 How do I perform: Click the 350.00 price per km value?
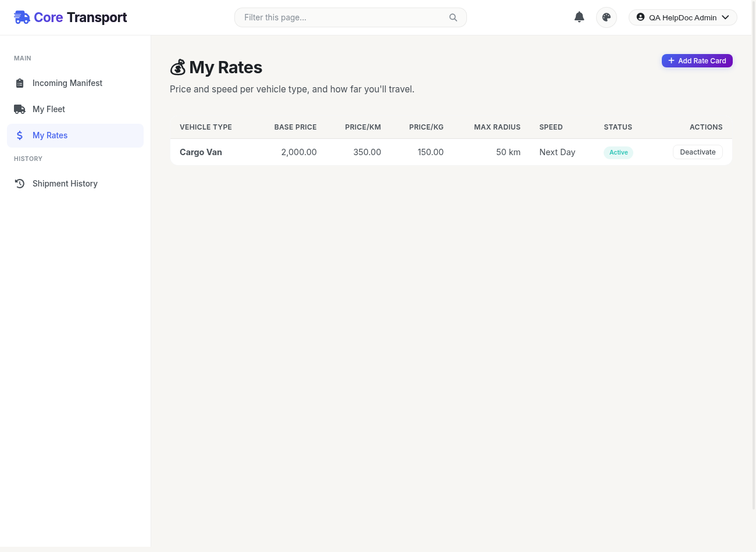[x=367, y=152]
